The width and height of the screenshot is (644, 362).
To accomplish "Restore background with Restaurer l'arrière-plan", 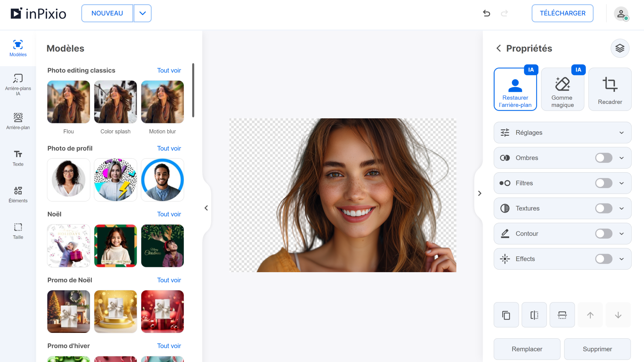I will click(x=515, y=89).
